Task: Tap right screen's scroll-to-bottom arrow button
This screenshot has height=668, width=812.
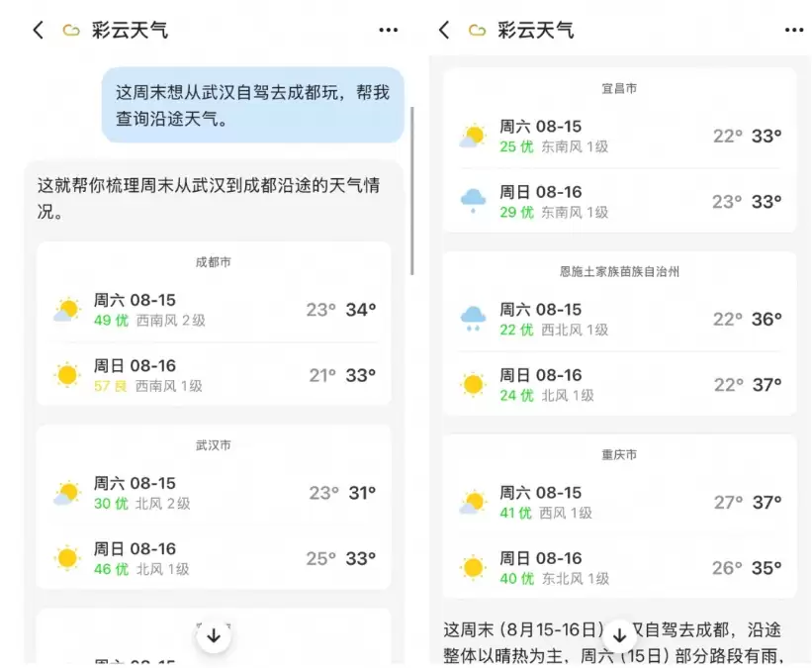Action: (x=619, y=635)
